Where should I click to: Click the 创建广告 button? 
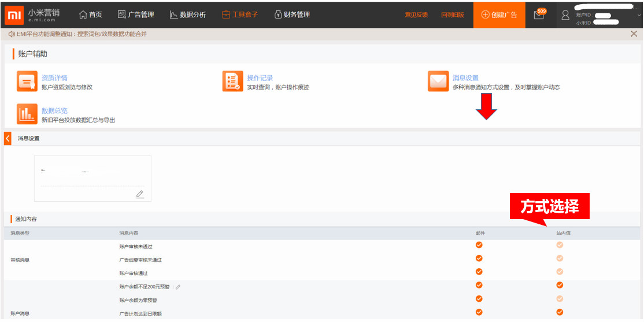tap(499, 15)
